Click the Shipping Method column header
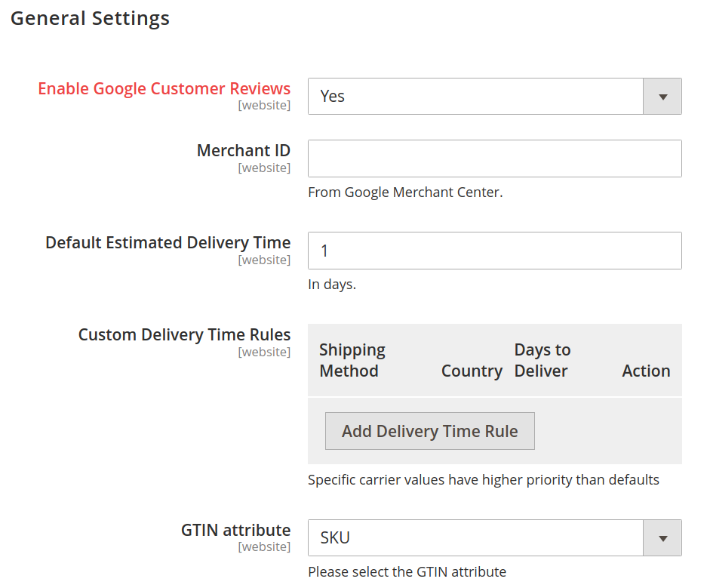 click(352, 360)
